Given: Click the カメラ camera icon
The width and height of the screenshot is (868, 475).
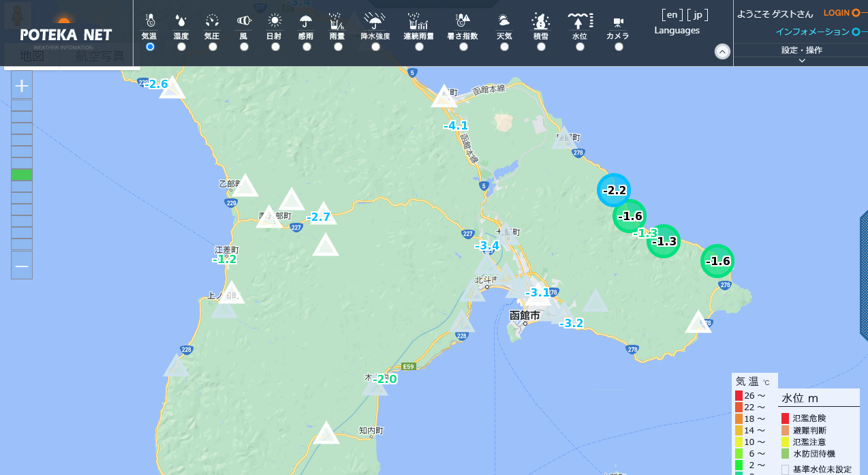Looking at the screenshot, I should click(619, 22).
